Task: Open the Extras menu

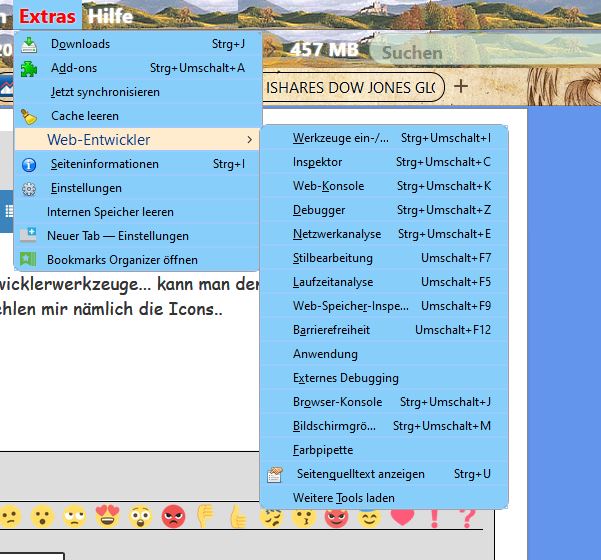Action: pos(48,16)
